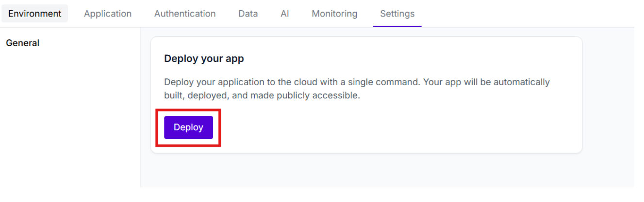
Task: Click the underlined Settings navigation item
Action: (x=397, y=14)
